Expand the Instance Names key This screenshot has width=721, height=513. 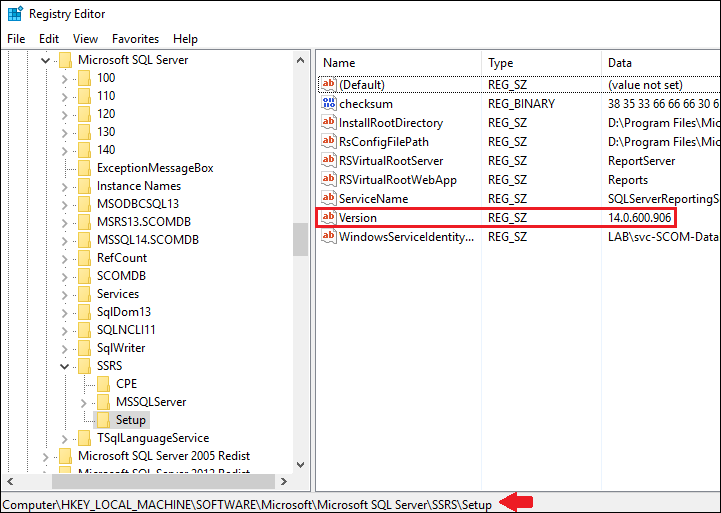coord(64,187)
